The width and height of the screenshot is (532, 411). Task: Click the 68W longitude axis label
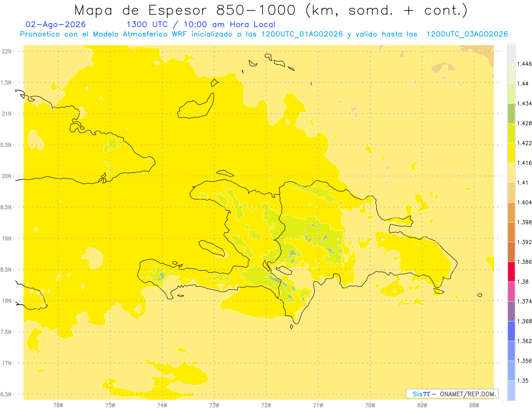coord(473,405)
